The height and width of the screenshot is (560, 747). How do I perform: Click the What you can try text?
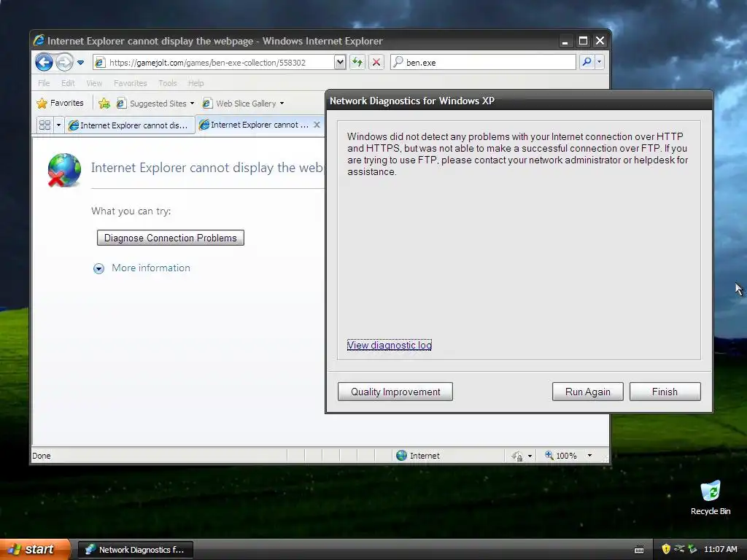[131, 211]
